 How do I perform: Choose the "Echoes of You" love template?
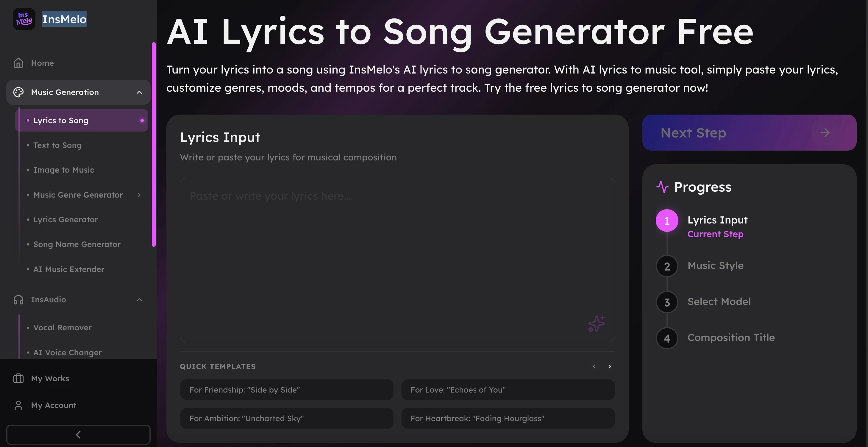click(508, 390)
